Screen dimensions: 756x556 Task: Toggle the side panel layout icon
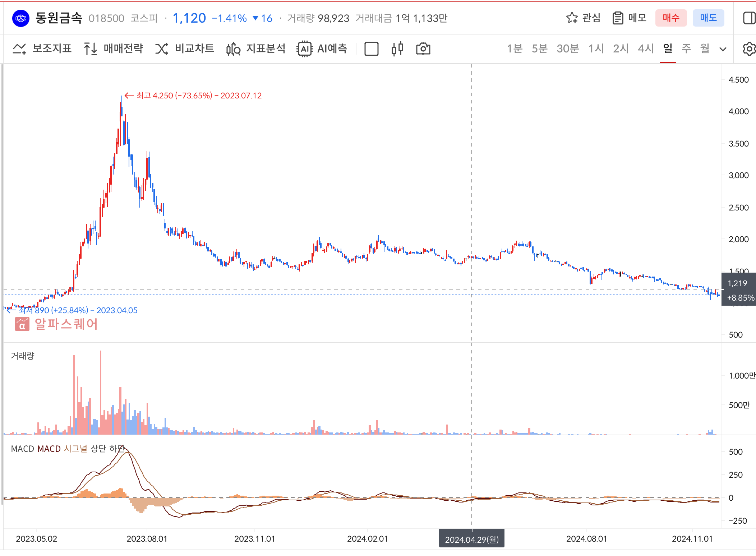click(749, 18)
